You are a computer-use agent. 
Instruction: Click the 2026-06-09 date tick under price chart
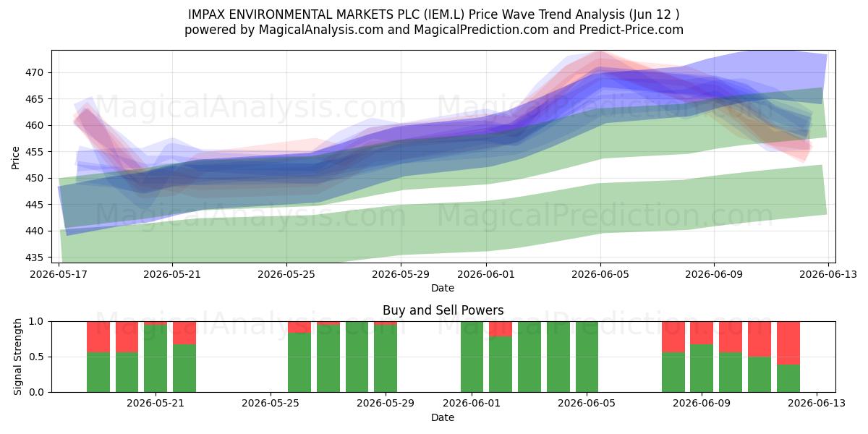coord(715,275)
